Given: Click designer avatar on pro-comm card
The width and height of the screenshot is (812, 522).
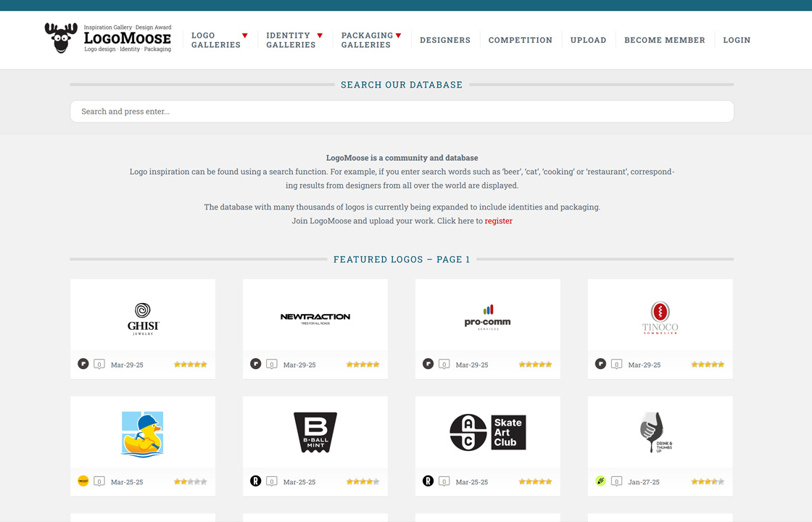Looking at the screenshot, I should click(x=428, y=363).
